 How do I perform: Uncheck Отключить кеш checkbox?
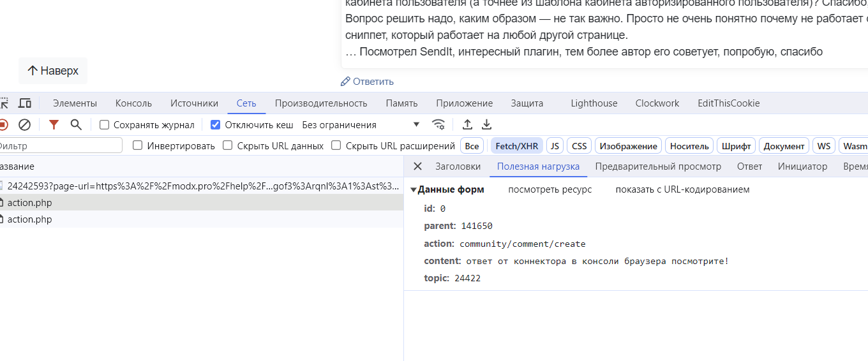click(x=216, y=125)
